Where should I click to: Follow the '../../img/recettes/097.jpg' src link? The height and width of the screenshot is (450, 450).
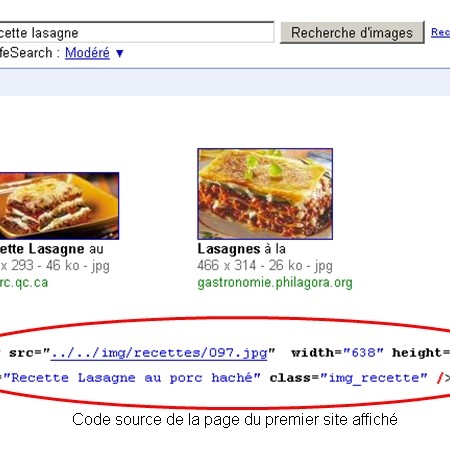click(x=159, y=353)
